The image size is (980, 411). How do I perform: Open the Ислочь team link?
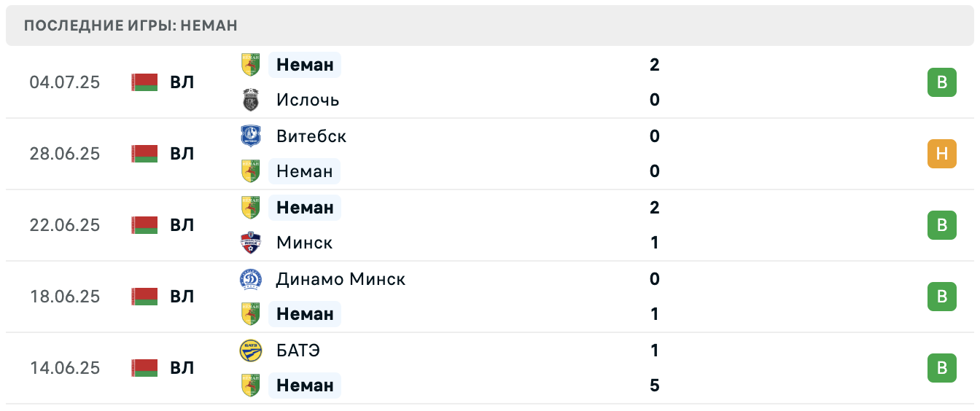click(308, 100)
